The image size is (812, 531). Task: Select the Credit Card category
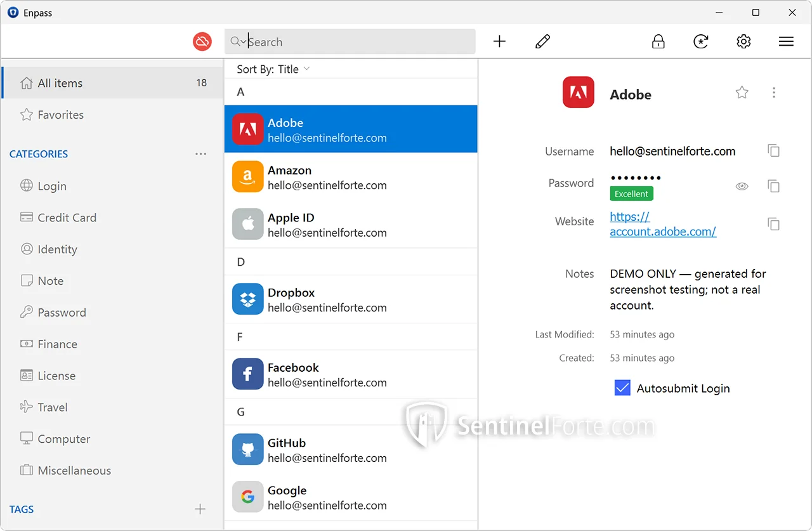tap(112, 218)
